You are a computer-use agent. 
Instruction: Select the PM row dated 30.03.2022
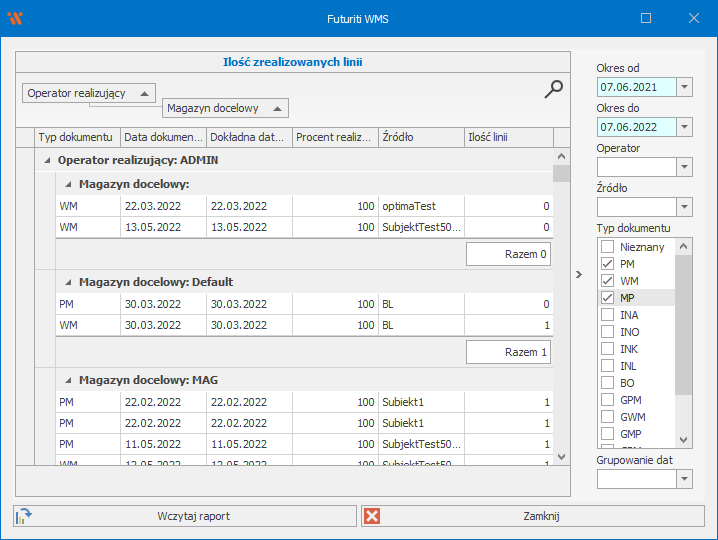click(305, 304)
